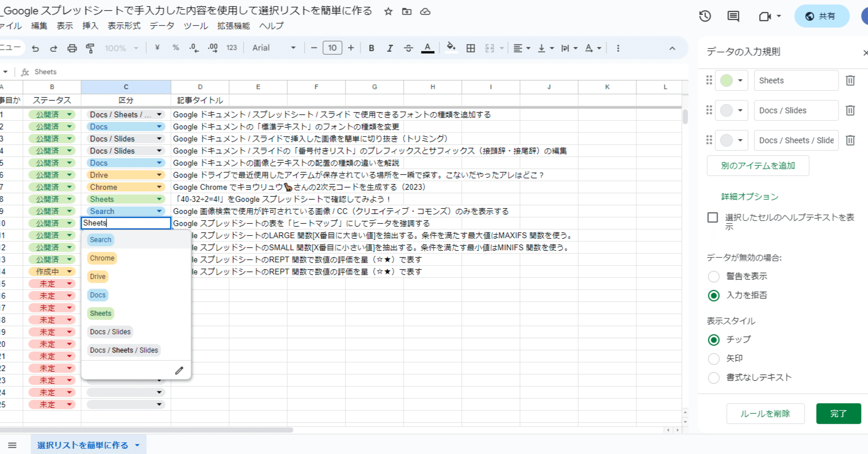The height and width of the screenshot is (454, 868).
Task: Decrease decimal places icon
Action: pos(194,48)
